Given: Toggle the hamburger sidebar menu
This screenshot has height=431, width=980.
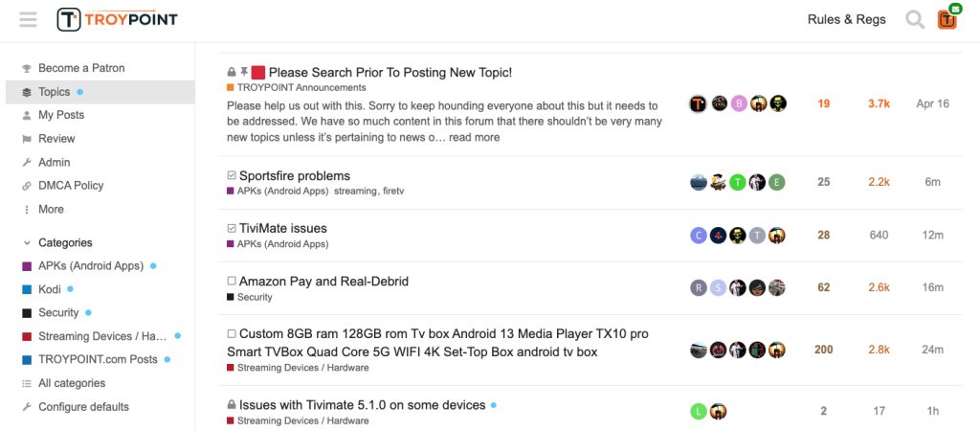Looking at the screenshot, I should [28, 19].
